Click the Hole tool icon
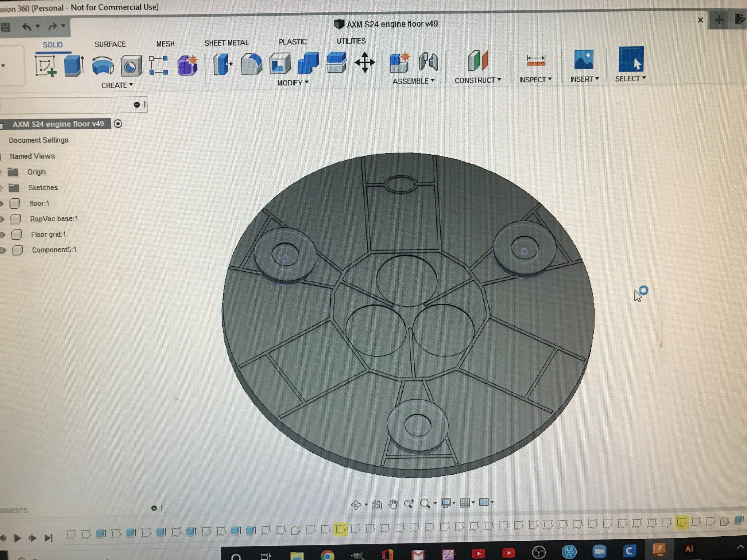Viewport: 747px width, 560px height. (x=131, y=66)
